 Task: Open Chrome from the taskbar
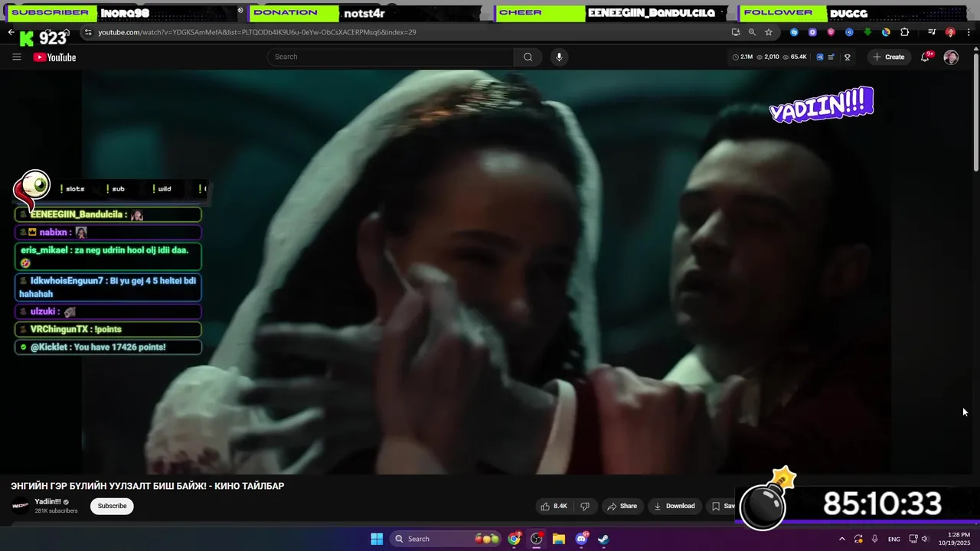pos(514,539)
